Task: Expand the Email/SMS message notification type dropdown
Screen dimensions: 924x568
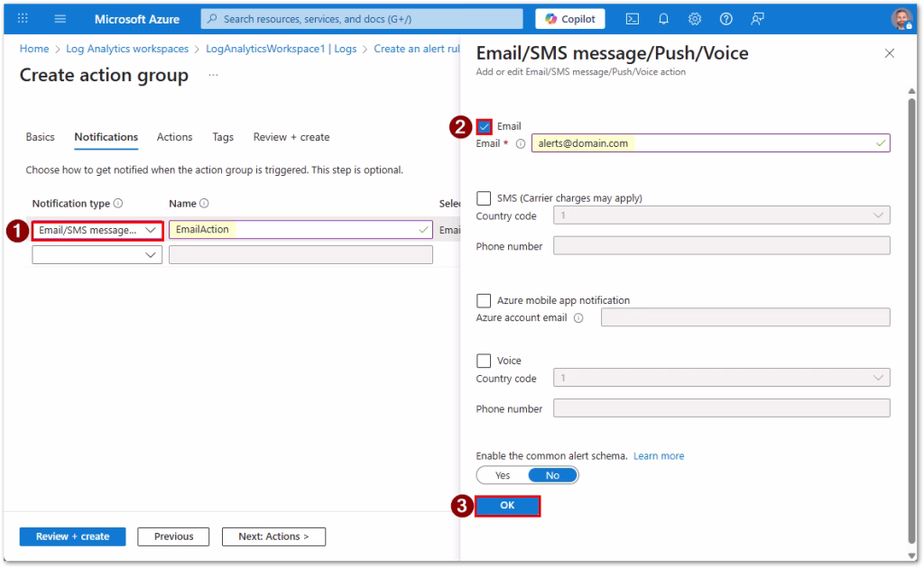Action: tap(97, 230)
